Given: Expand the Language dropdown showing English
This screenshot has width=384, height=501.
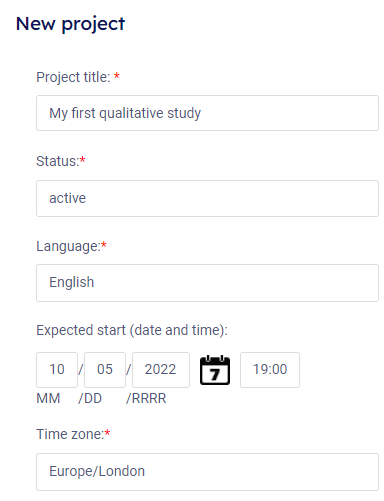Looking at the screenshot, I should pyautogui.click(x=207, y=283).
